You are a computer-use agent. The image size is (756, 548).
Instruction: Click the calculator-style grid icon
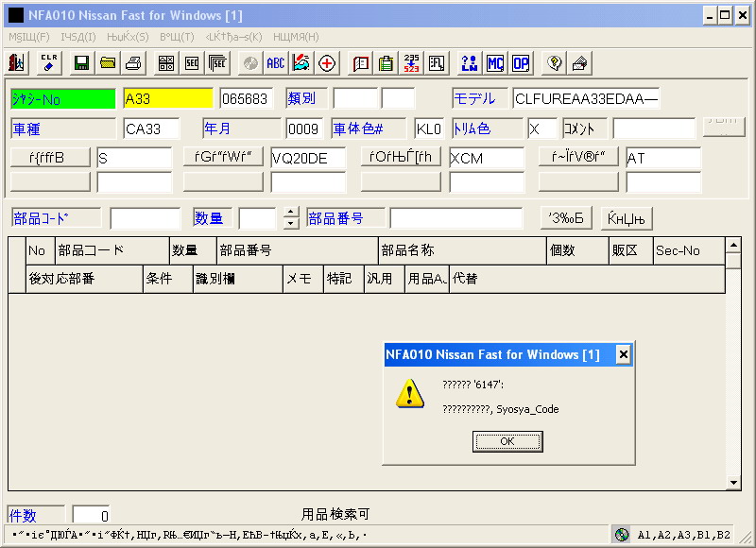coord(166,63)
